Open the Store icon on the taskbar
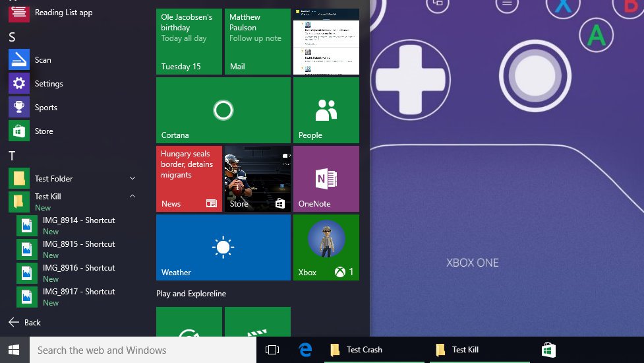644x363 pixels. 548,350
